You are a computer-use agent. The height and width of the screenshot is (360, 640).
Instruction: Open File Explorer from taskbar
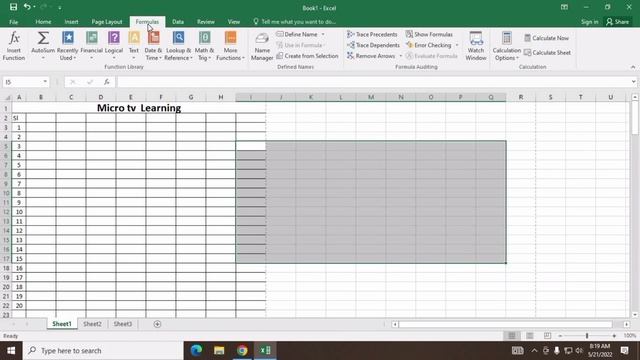219,350
